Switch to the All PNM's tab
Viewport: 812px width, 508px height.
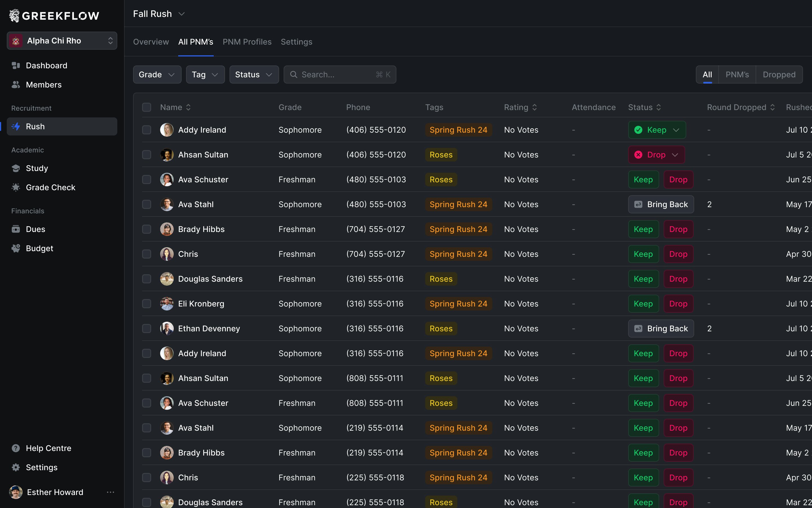[196, 42]
